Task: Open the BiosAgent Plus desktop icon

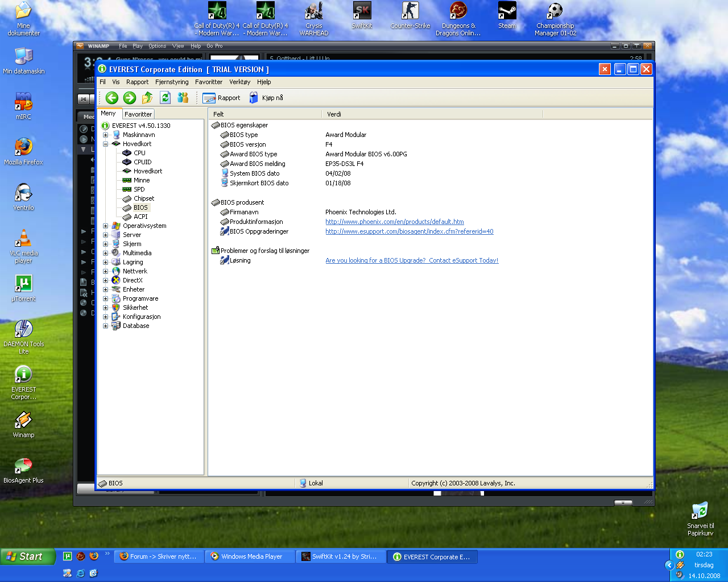Action: tap(23, 469)
